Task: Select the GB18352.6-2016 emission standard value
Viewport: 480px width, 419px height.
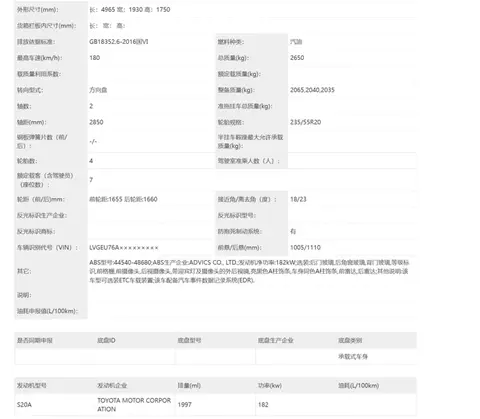Action: (x=119, y=42)
